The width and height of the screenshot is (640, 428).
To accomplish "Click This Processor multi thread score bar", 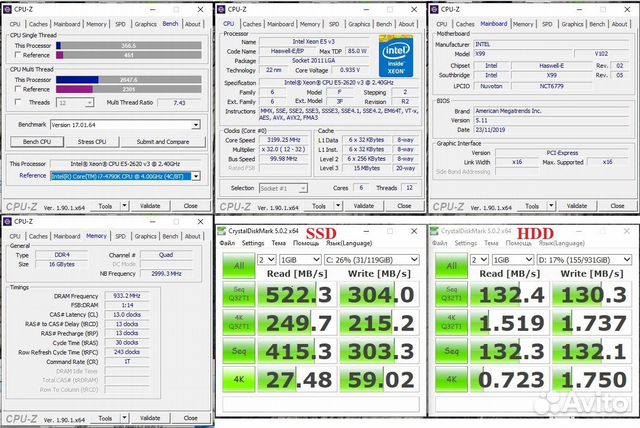I will (x=129, y=80).
